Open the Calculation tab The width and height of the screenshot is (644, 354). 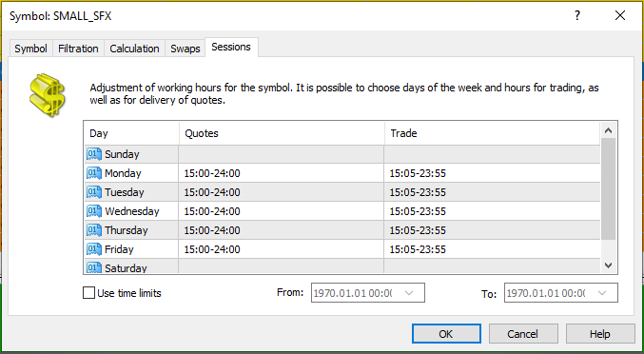click(134, 49)
